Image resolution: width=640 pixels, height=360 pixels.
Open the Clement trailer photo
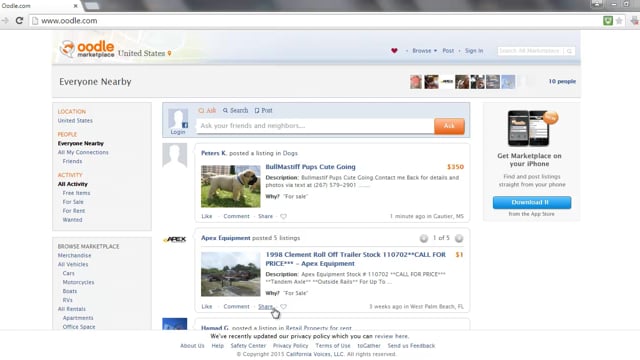(231, 274)
